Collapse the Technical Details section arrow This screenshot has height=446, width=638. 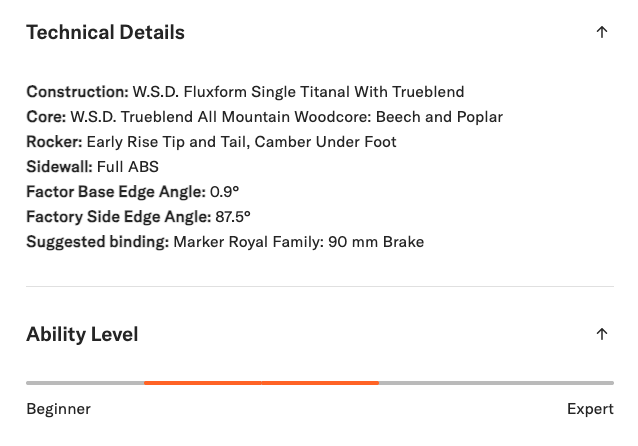click(x=601, y=32)
